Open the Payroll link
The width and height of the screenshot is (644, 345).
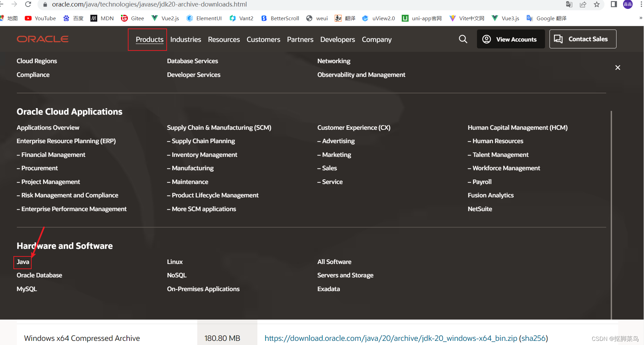click(479, 182)
